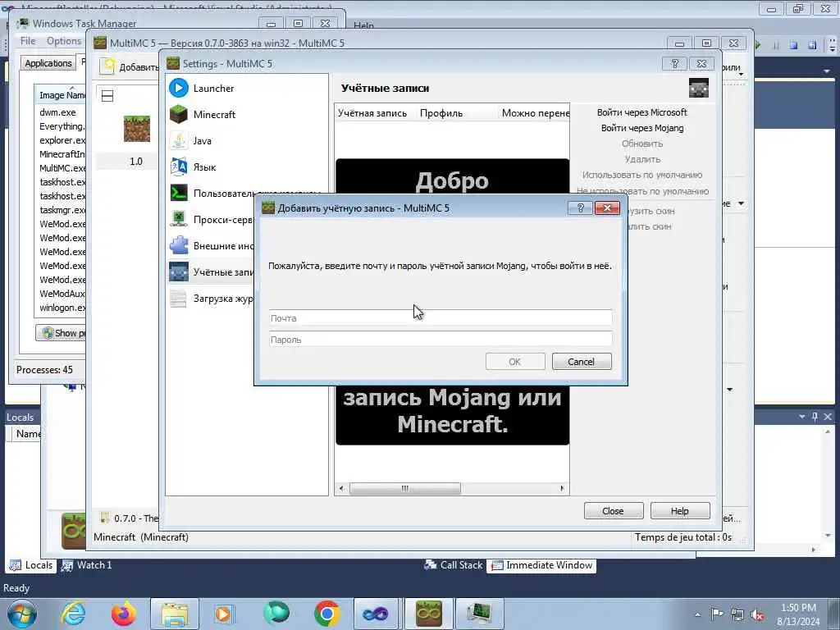Switch to the Locals tab in Visual Studio

point(32,564)
